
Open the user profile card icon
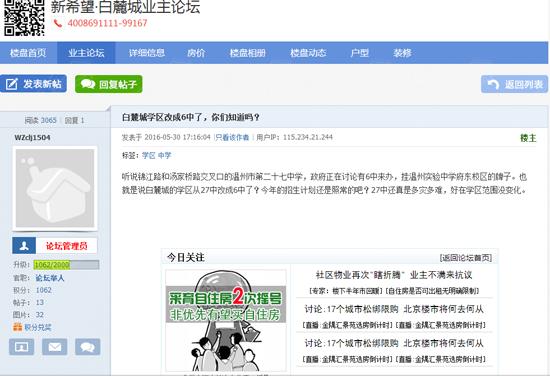(x=21, y=347)
